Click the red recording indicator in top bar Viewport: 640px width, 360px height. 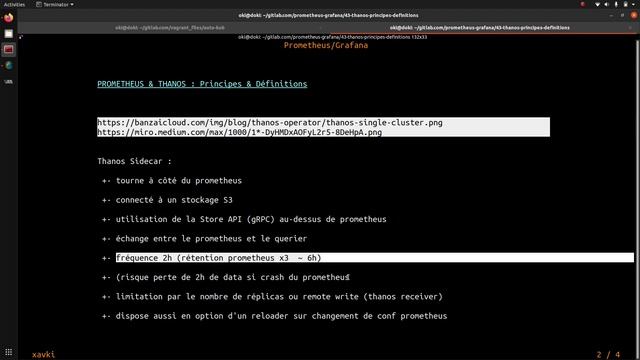(583, 4)
